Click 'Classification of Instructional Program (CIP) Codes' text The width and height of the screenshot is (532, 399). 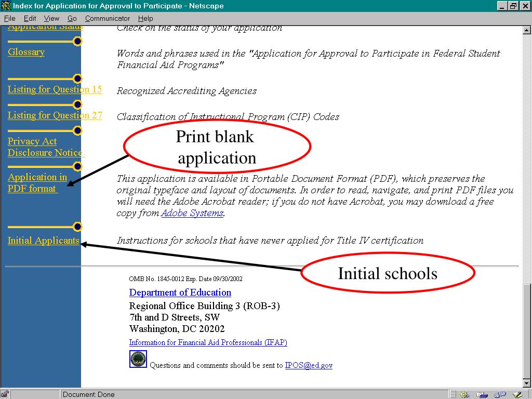click(228, 117)
